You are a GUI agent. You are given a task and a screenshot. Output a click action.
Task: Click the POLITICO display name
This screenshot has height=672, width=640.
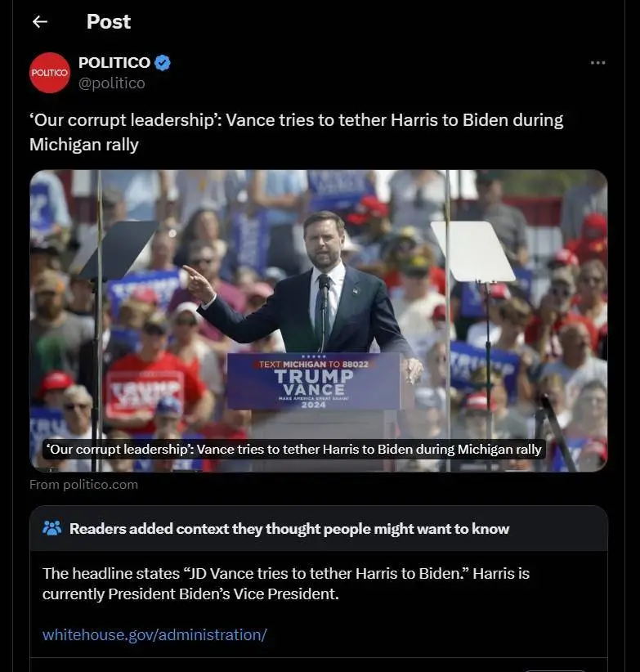tap(114, 63)
